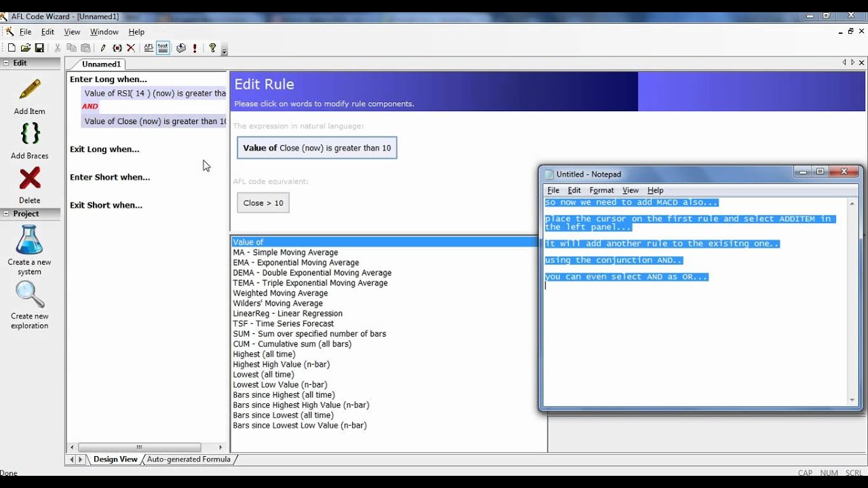Viewport: 868px width, 488px height.
Task: Select the Value of Close rule row
Action: (x=153, y=121)
